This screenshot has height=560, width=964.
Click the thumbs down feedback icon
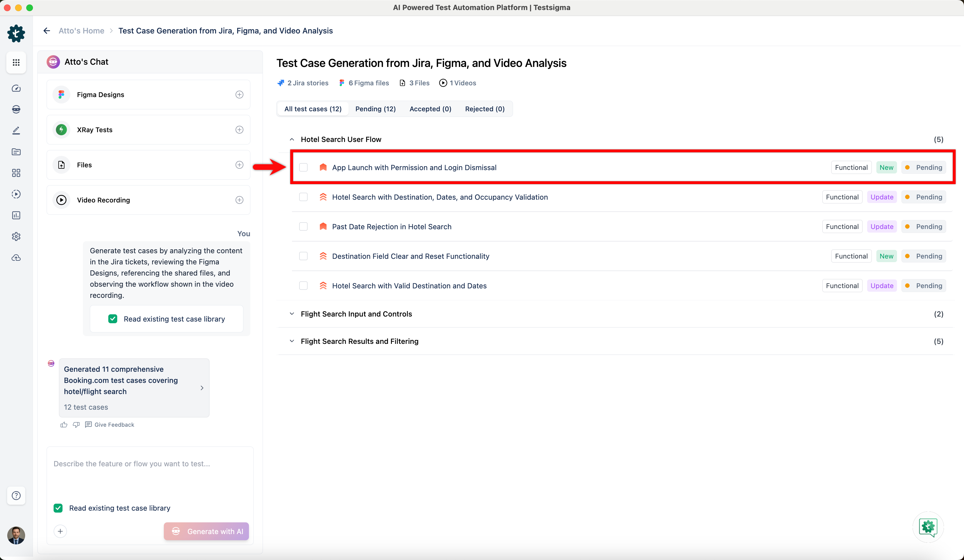point(76,425)
